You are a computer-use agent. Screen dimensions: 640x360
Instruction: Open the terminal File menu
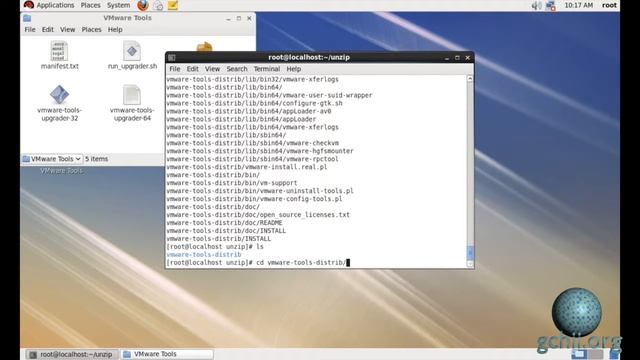click(x=175, y=69)
